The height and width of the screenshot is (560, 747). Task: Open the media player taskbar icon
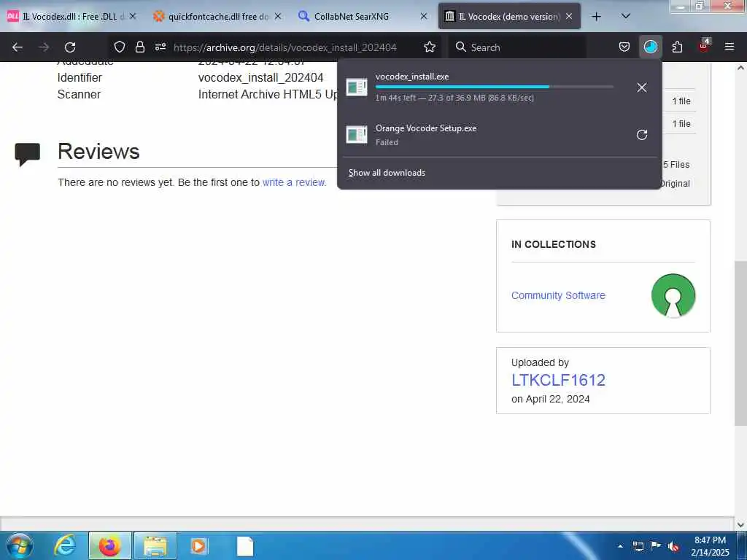point(199,545)
